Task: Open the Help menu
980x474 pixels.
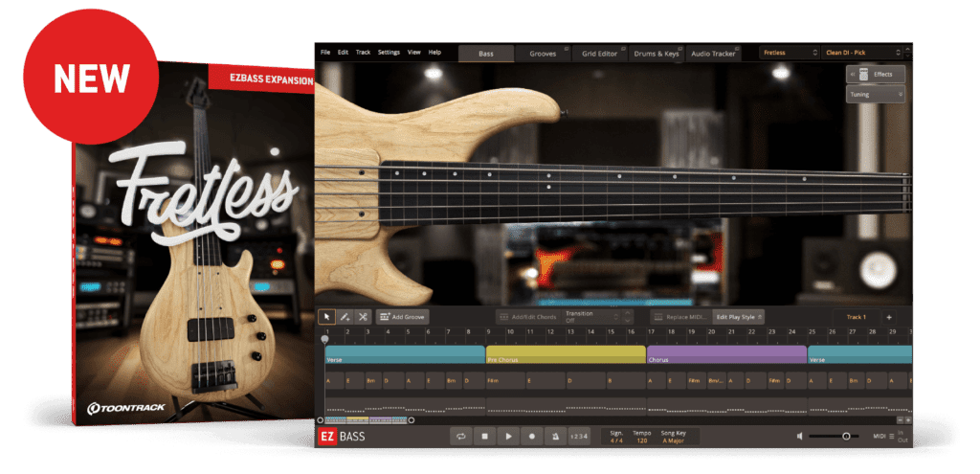Action: tap(434, 53)
